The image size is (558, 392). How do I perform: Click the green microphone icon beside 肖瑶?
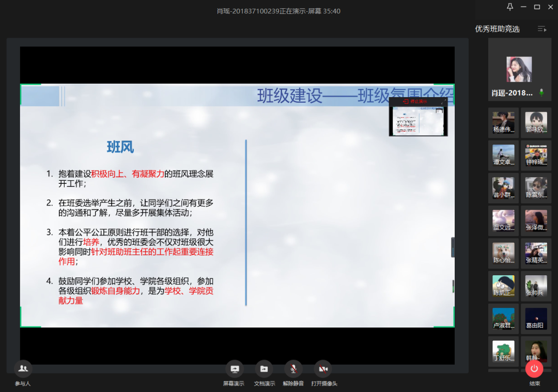pos(541,93)
